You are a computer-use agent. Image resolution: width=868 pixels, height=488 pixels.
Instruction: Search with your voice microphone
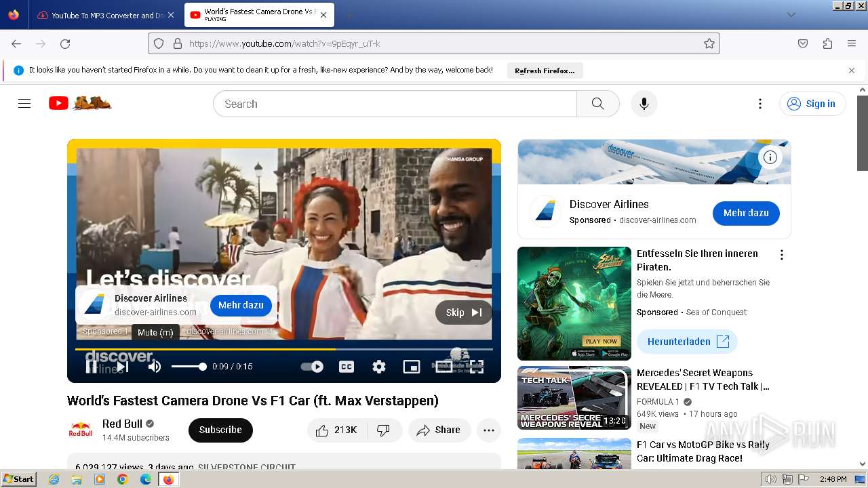[644, 104]
